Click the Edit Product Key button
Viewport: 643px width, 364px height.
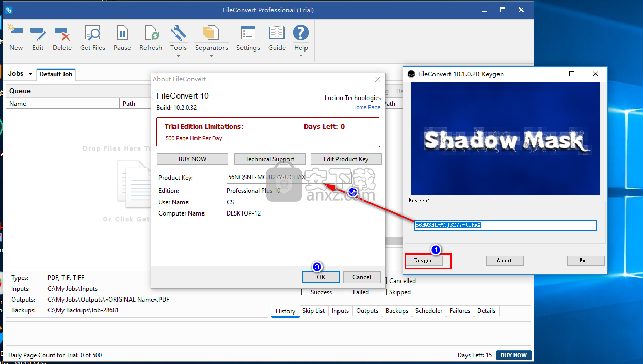[346, 159]
